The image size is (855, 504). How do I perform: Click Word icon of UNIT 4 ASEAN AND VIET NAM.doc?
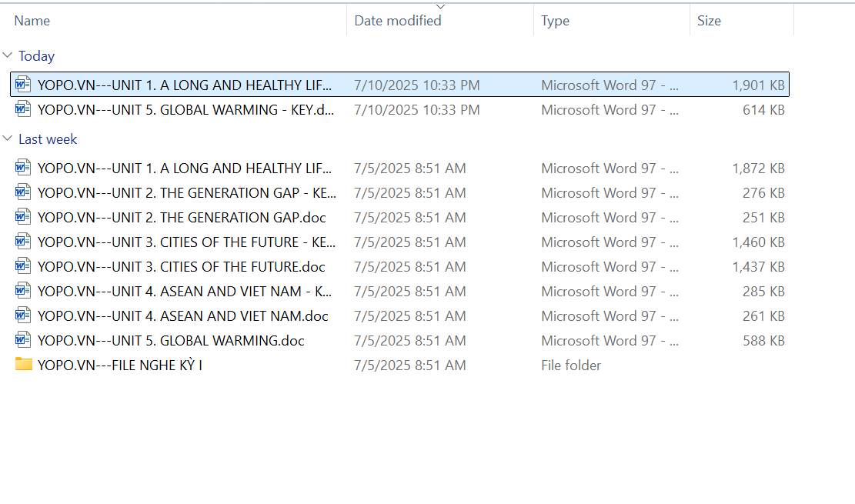tap(23, 316)
